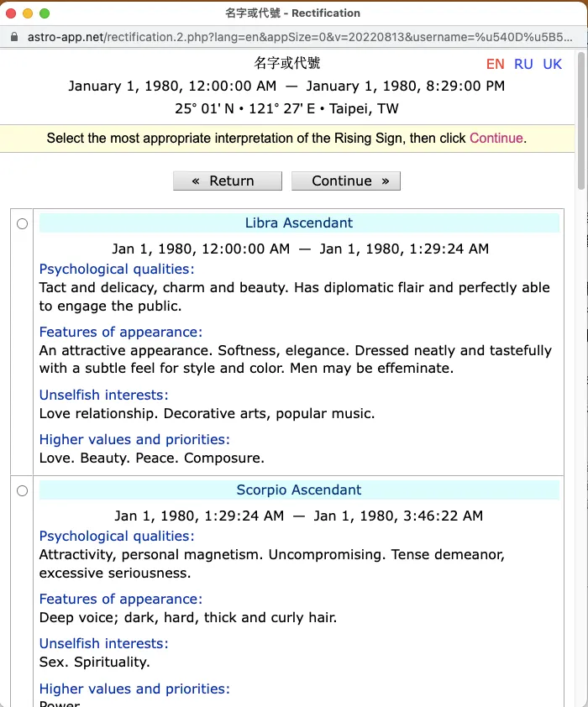Click Libra time range 12:00:00 AM — 1:29:24 AM
Image resolution: width=588 pixels, height=707 pixels.
click(301, 249)
